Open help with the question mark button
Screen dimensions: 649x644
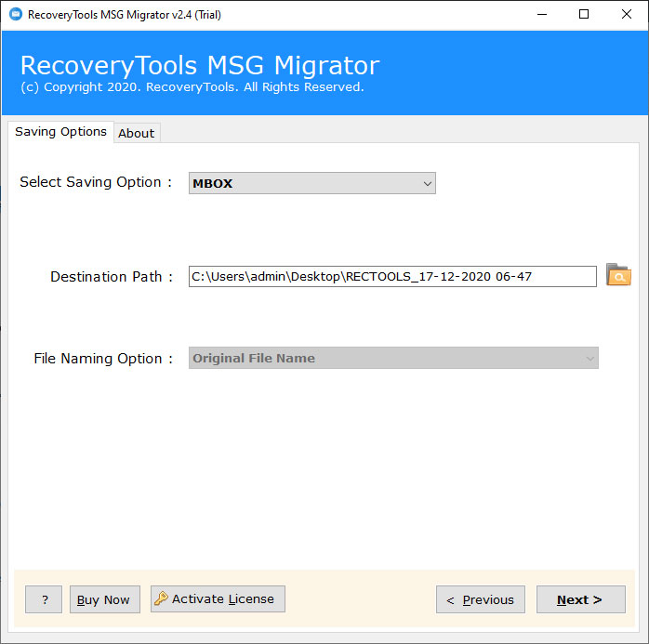click(44, 599)
